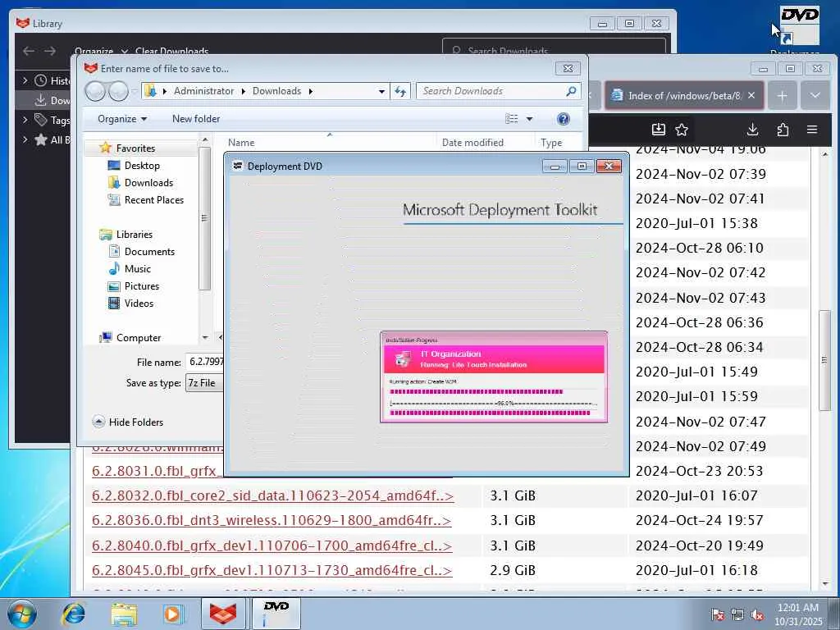This screenshot has width=840, height=630.
Task: Open the 6.2.8045.0.fbl_grfx_dev1 link
Action: coord(272,570)
